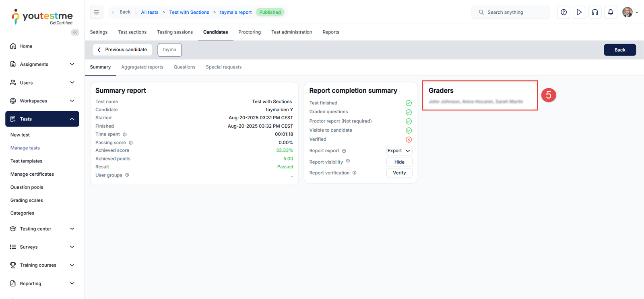The height and width of the screenshot is (299, 644).
Task: Go to Previous candidate
Action: tap(122, 50)
